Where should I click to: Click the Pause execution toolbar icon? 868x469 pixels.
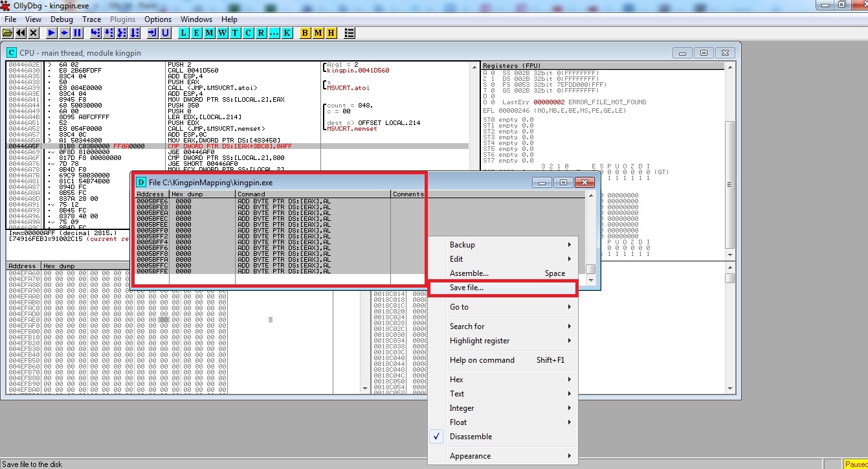tap(78, 32)
